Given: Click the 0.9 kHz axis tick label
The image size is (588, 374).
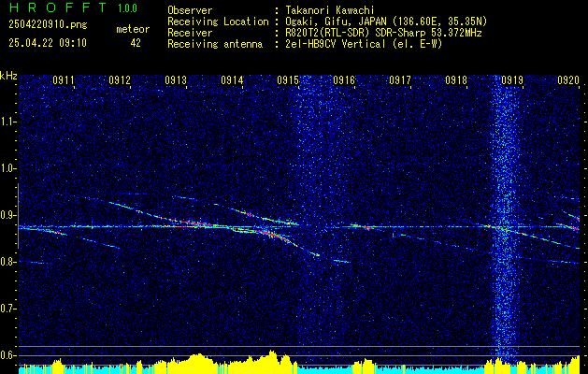Looking at the screenshot, I should coord(8,215).
